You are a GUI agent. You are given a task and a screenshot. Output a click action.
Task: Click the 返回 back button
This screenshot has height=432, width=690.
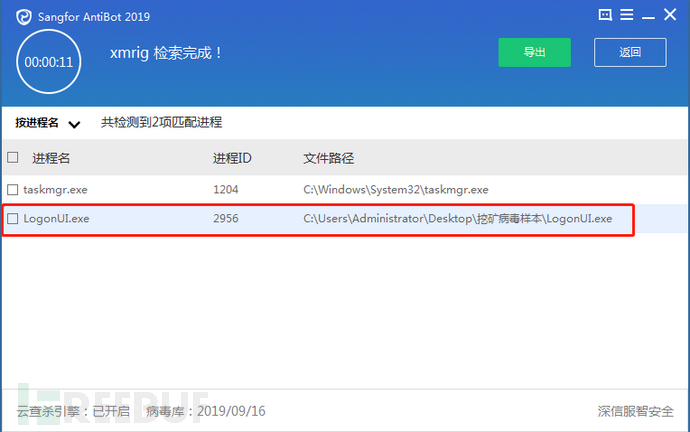coord(629,53)
